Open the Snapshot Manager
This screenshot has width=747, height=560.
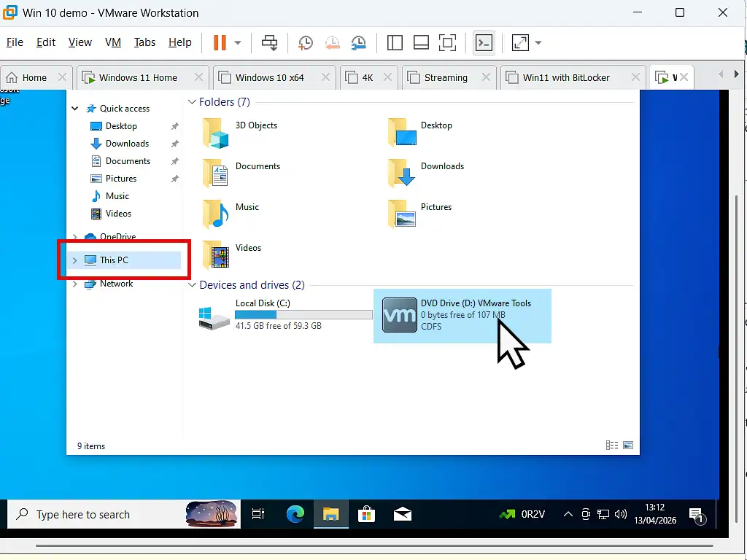tap(359, 42)
